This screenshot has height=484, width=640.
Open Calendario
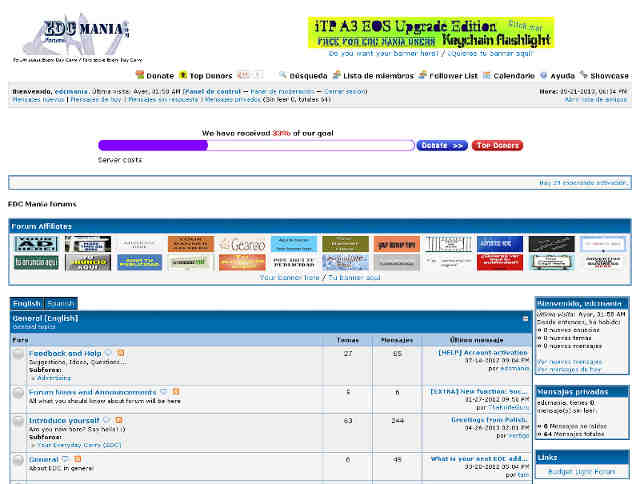(x=514, y=75)
